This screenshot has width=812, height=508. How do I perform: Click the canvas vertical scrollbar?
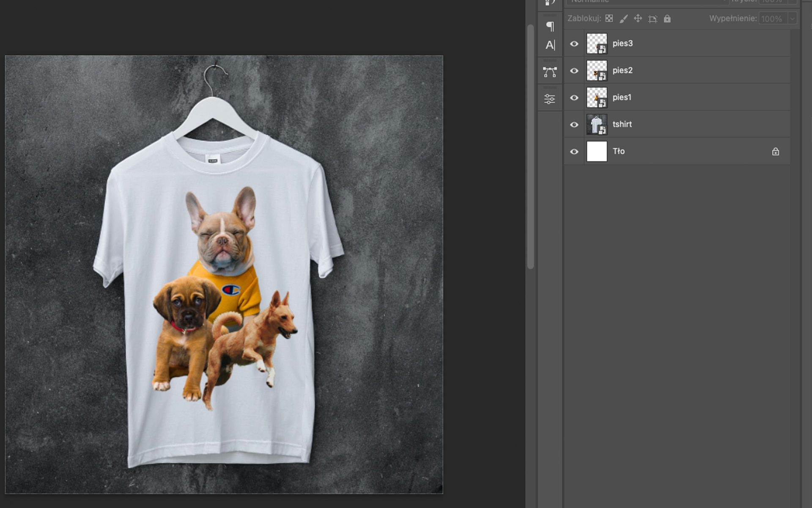[530, 146]
